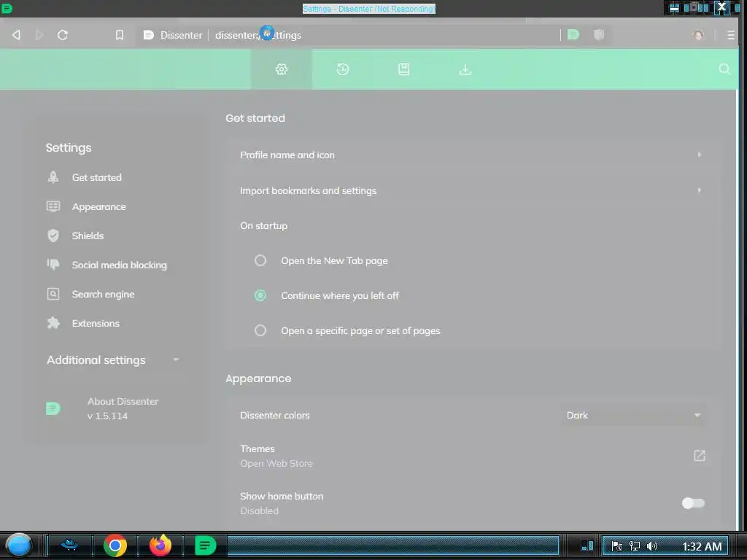Open Profile name and icon
747x560 pixels.
(472, 155)
